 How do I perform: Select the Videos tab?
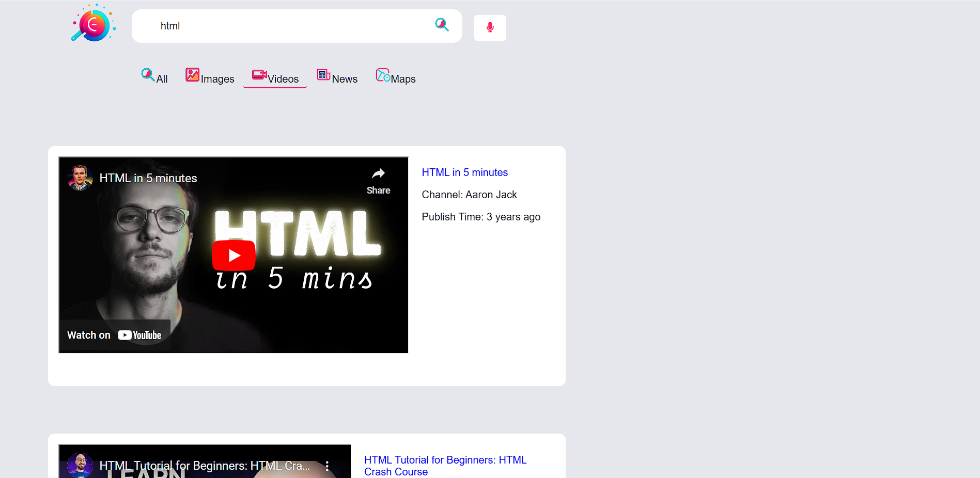click(x=275, y=76)
